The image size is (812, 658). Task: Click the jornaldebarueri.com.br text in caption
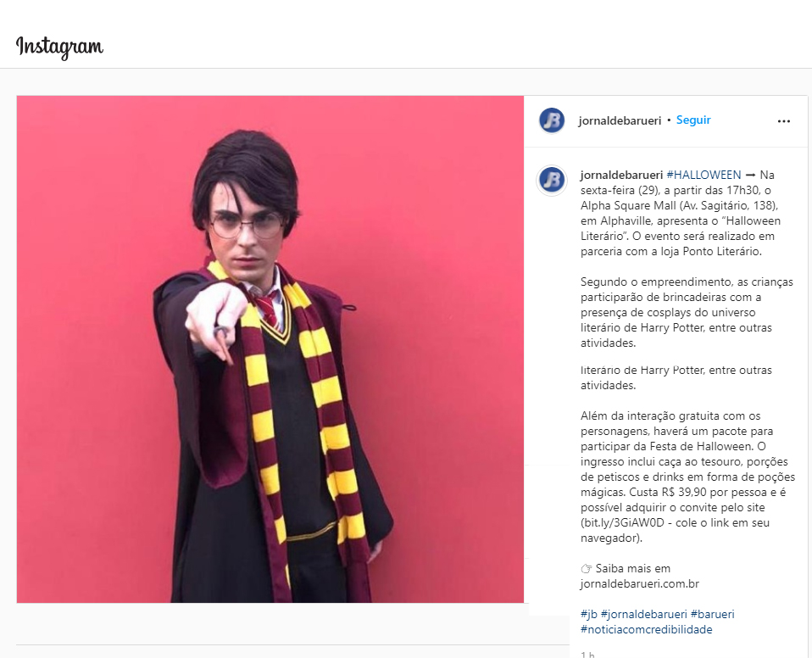(x=640, y=584)
